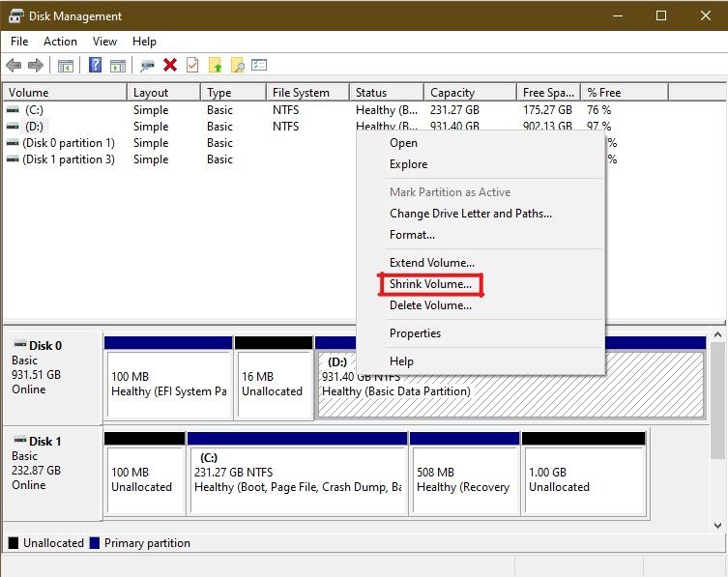Sort by the Capacity column header

tap(470, 93)
